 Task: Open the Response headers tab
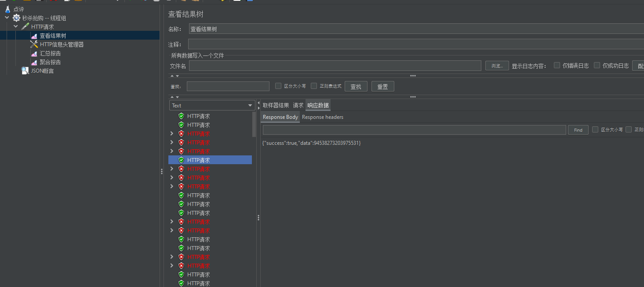pos(323,117)
